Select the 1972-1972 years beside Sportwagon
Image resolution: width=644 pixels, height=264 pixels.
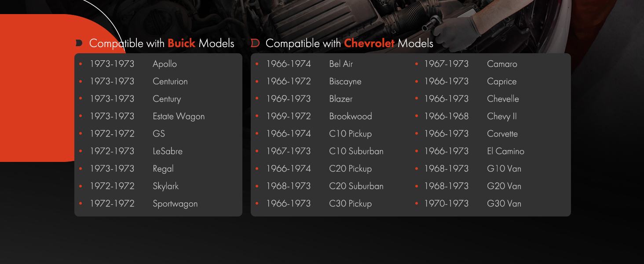pyautogui.click(x=112, y=204)
